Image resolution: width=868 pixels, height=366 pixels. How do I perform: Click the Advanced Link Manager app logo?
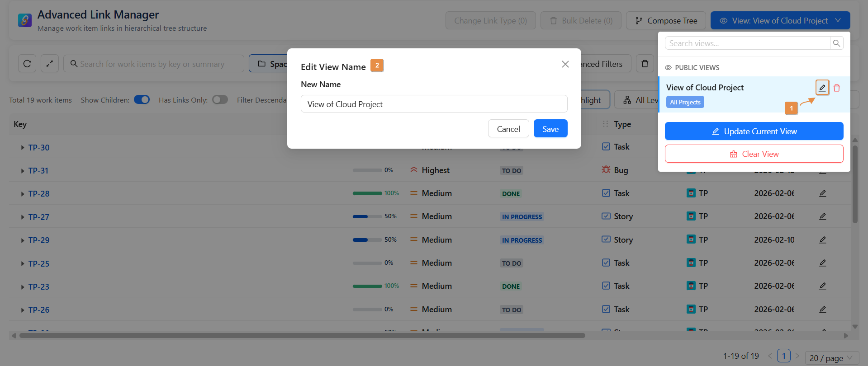(25, 20)
